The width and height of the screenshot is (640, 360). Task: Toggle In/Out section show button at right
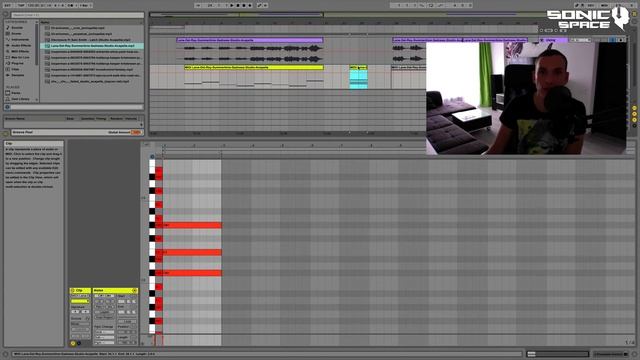click(x=634, y=108)
